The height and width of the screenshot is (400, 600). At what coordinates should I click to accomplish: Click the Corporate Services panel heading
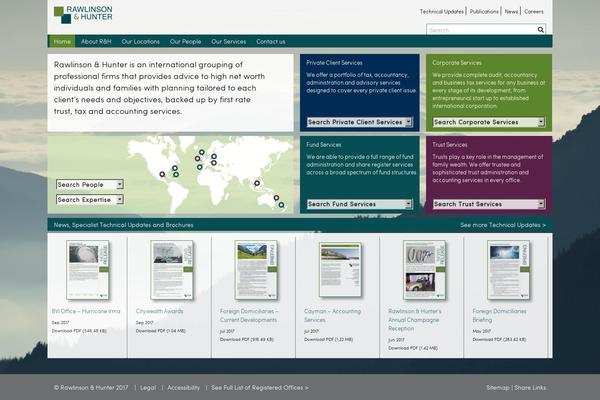457,63
